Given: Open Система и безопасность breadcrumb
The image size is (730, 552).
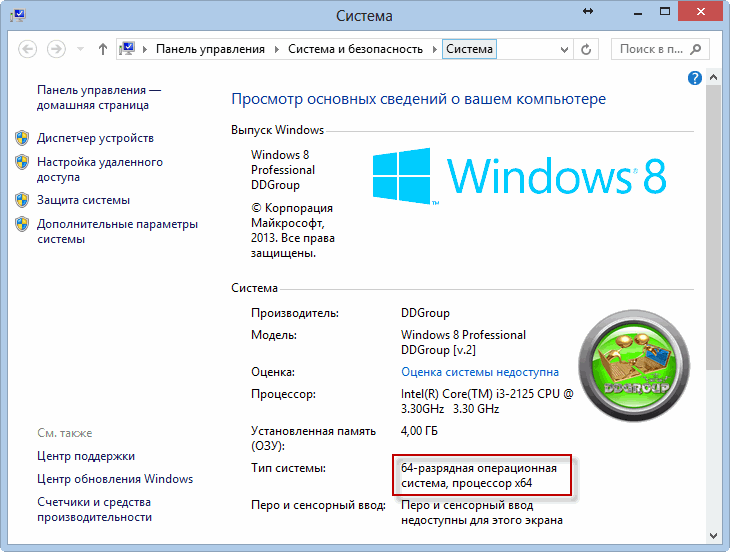Looking at the screenshot, I should 355,49.
